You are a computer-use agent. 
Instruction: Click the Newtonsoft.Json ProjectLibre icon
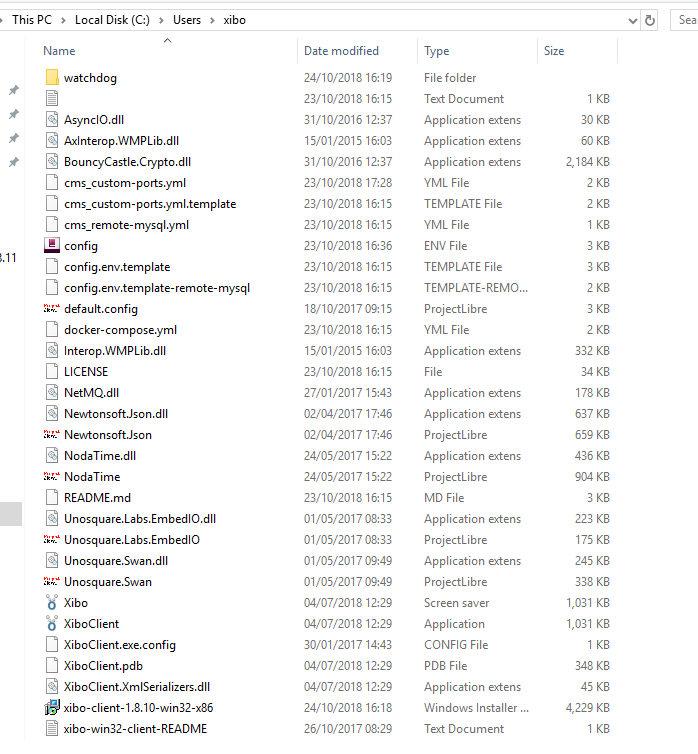coord(51,434)
